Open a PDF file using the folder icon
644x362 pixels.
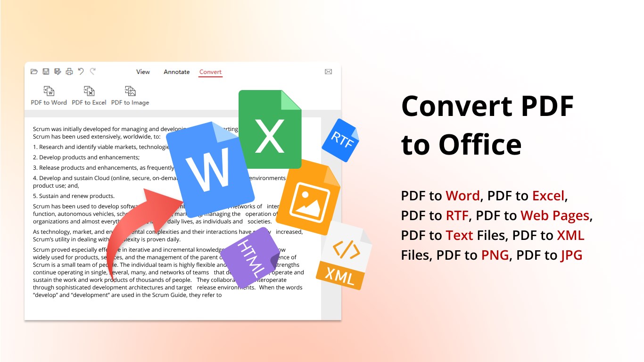[34, 71]
